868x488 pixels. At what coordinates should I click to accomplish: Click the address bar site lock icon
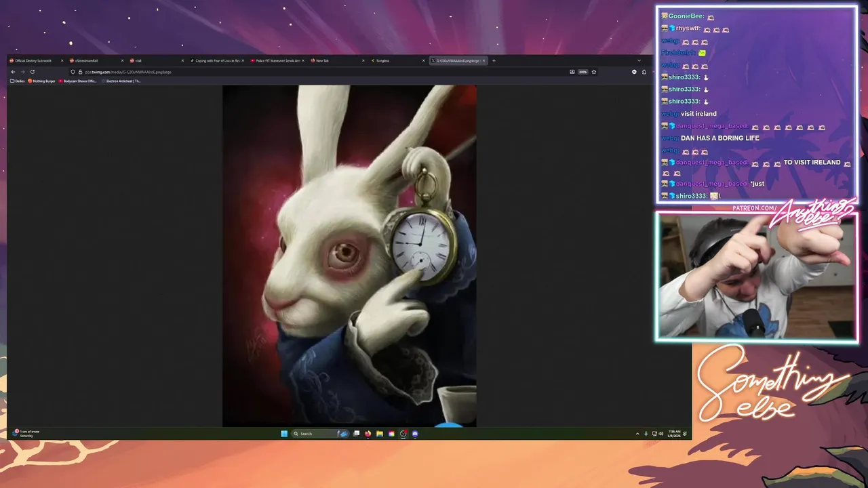pyautogui.click(x=80, y=72)
